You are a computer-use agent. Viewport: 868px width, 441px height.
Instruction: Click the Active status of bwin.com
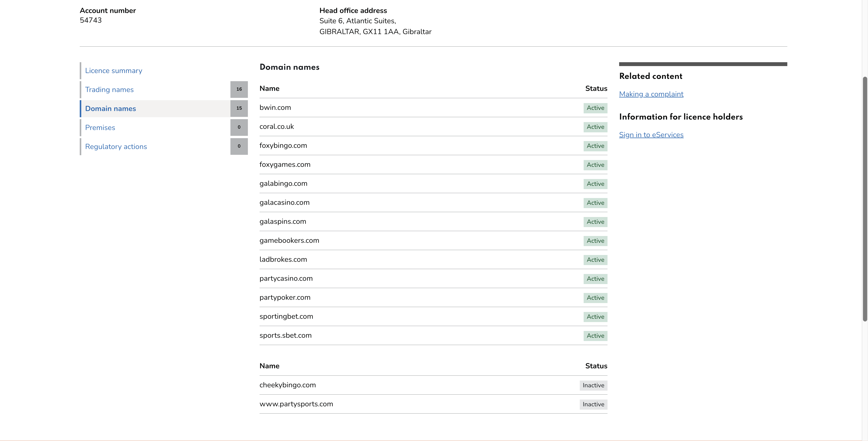coord(595,108)
